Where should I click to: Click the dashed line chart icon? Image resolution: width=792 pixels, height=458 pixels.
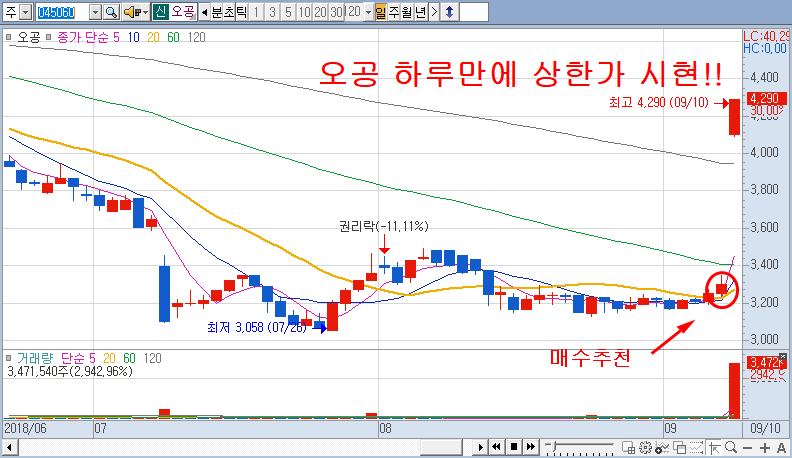point(697,447)
